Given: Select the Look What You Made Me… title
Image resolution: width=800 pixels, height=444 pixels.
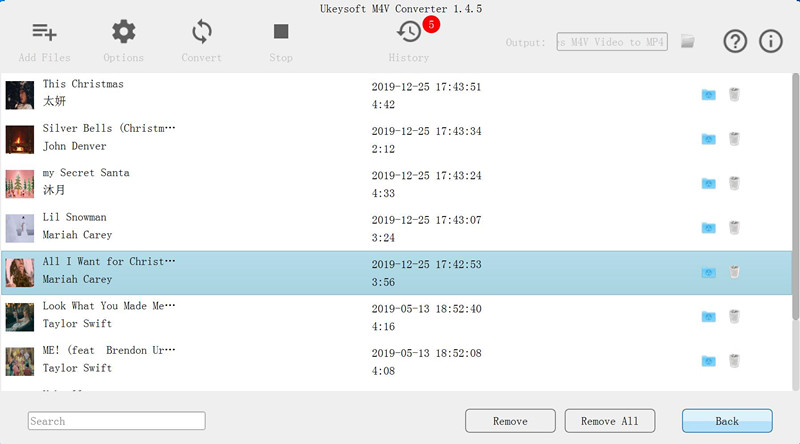Looking at the screenshot, I should [109, 306].
